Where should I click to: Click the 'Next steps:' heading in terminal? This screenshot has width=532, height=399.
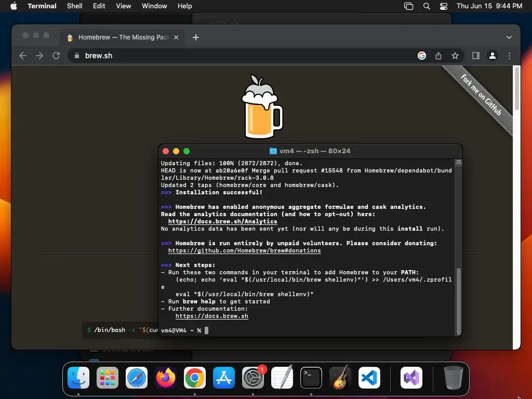(x=195, y=265)
